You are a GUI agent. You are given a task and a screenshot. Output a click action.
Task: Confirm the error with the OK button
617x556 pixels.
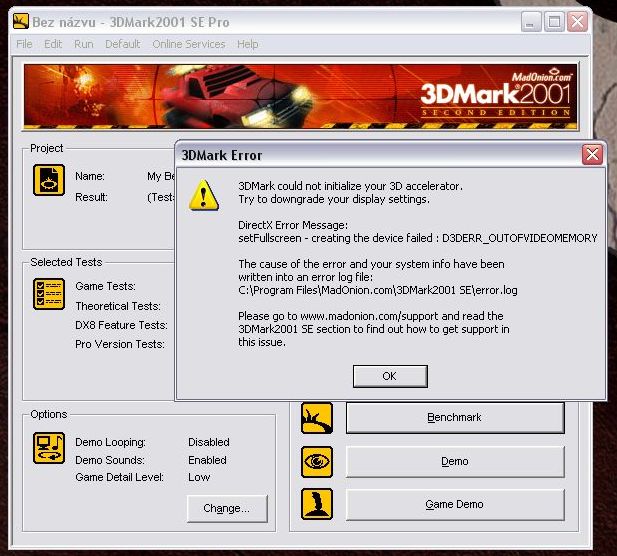coord(390,376)
